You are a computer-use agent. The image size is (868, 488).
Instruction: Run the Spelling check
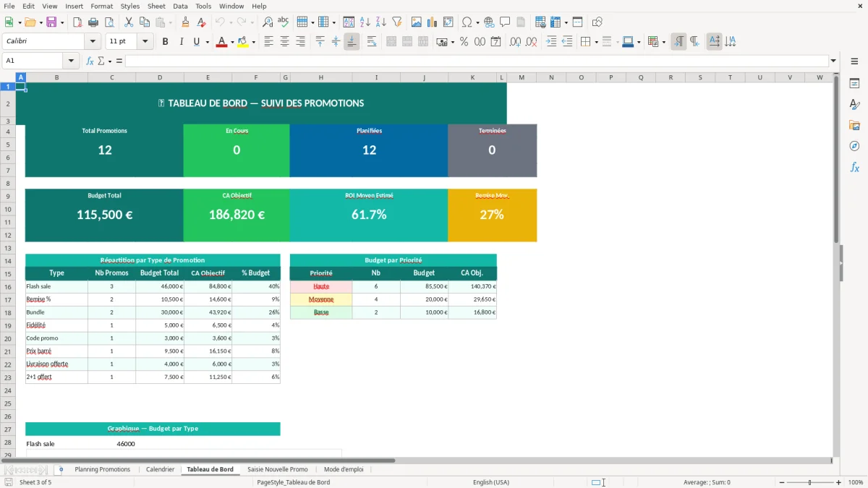(284, 22)
